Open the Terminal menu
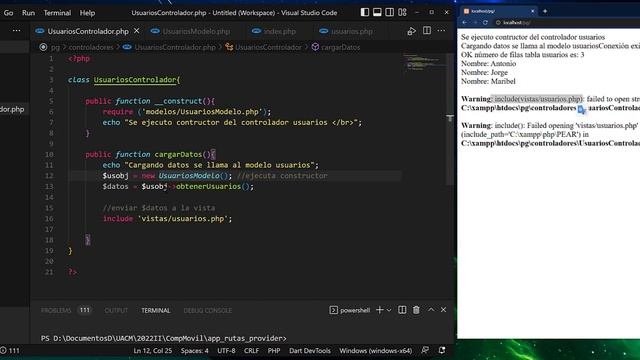 pos(57,13)
